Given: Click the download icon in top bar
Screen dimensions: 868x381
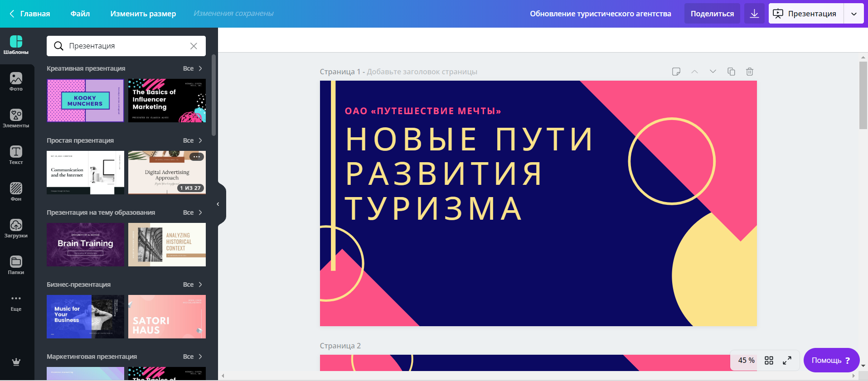Looking at the screenshot, I should (754, 14).
